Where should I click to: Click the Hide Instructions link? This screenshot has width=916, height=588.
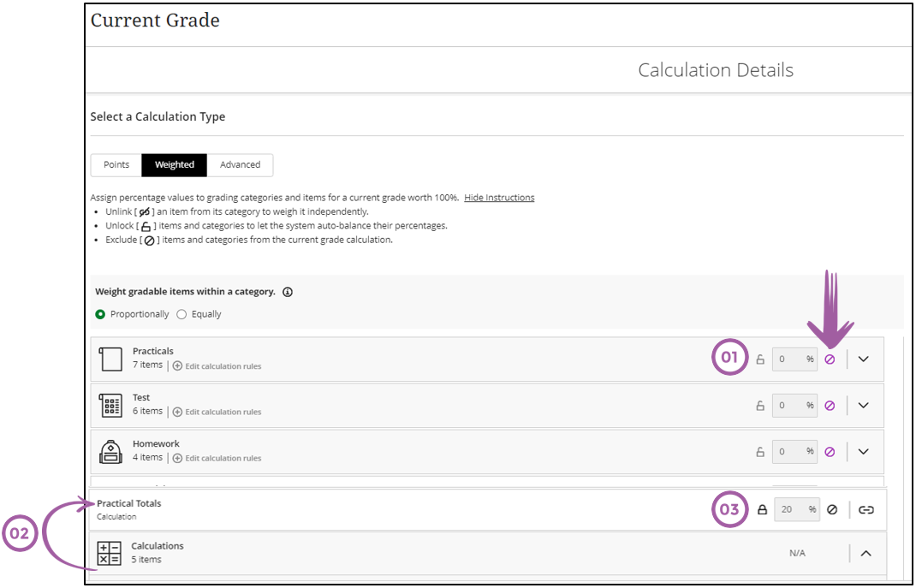499,198
